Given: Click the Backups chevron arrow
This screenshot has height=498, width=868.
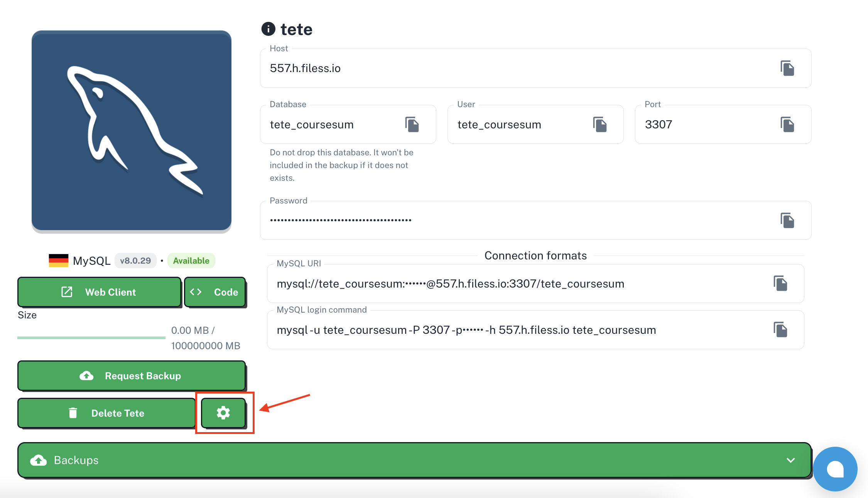Looking at the screenshot, I should pos(790,460).
